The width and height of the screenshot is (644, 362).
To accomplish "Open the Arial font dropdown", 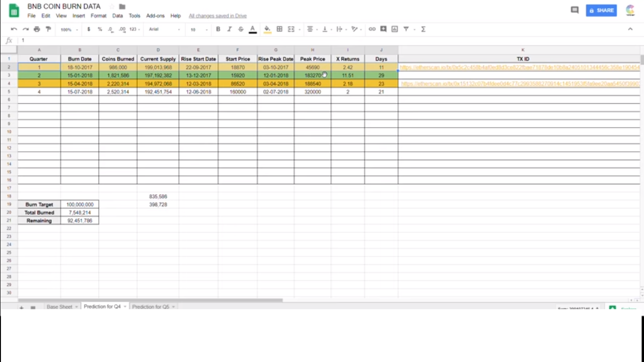I will pyautogui.click(x=165, y=29).
